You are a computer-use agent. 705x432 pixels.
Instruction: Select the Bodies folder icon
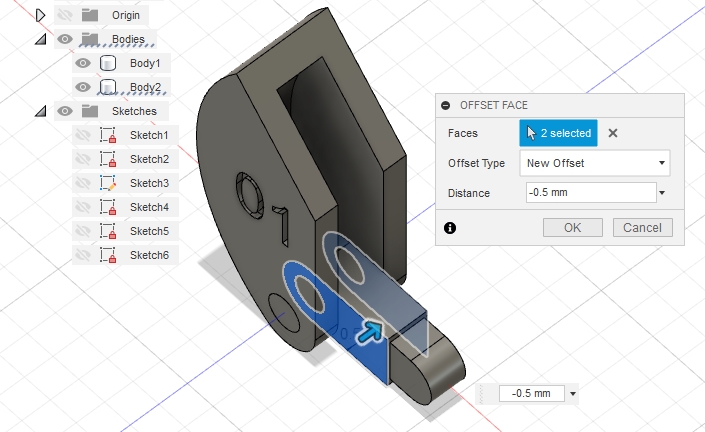coord(90,39)
